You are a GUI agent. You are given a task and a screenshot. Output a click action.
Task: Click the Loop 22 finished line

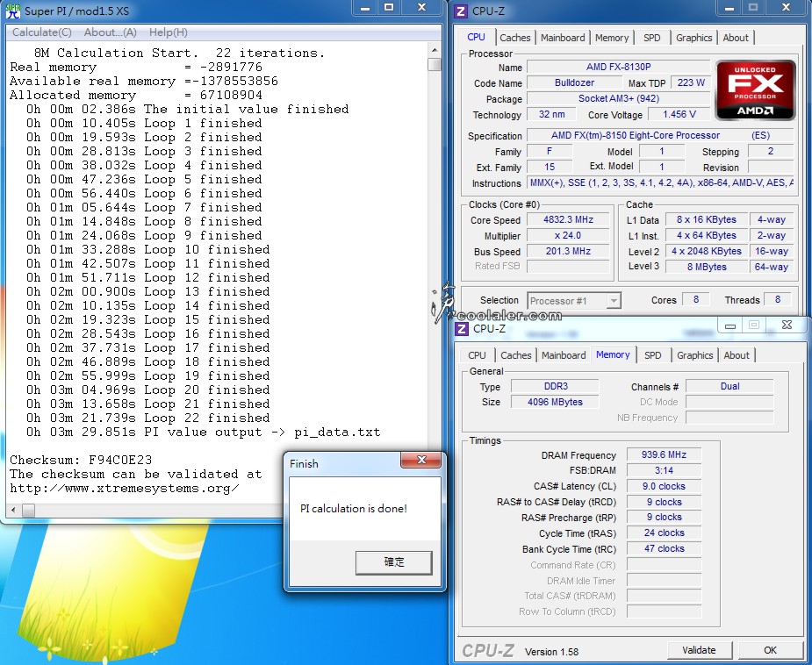[x=148, y=418]
